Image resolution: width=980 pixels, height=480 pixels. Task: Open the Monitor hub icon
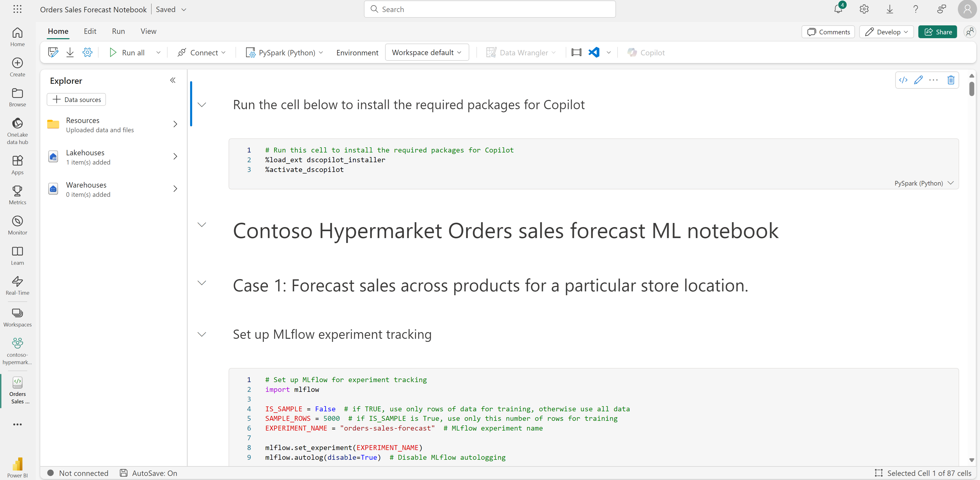(17, 225)
